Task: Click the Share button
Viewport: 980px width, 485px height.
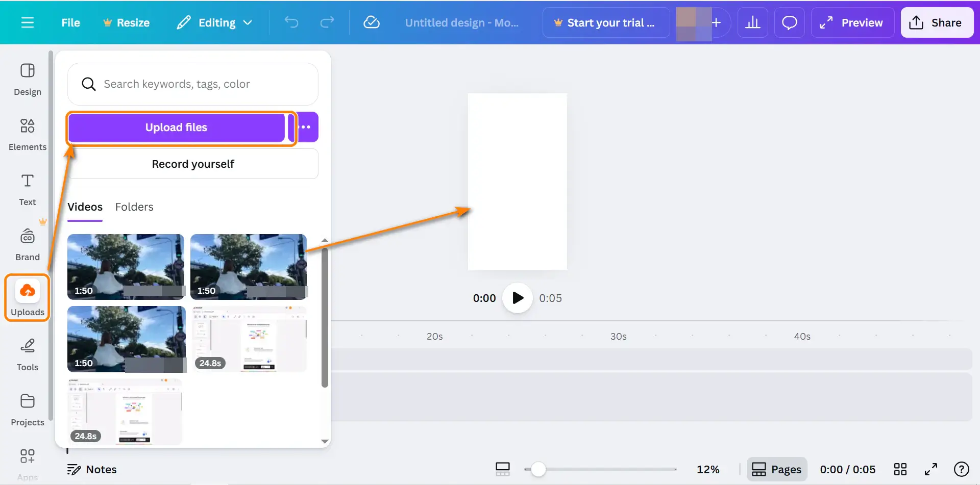Action: click(x=937, y=22)
